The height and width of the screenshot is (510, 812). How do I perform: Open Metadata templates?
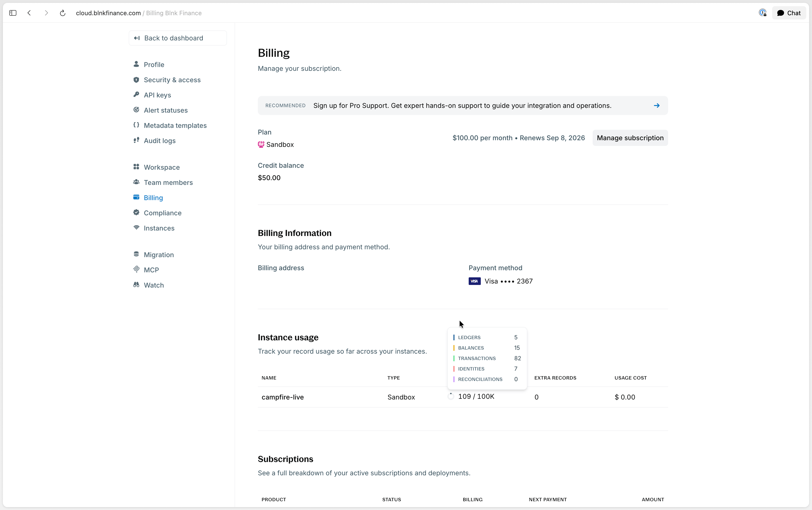[x=175, y=125]
